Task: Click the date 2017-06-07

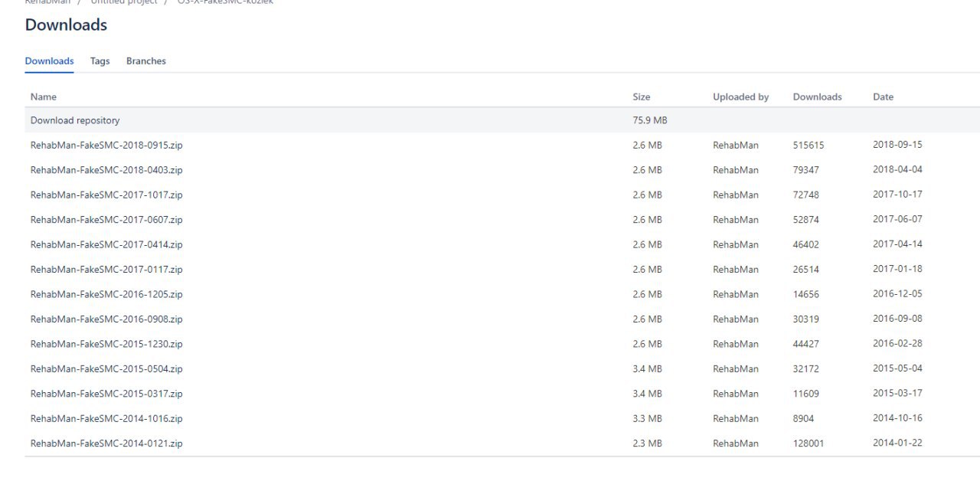Action: tap(897, 220)
